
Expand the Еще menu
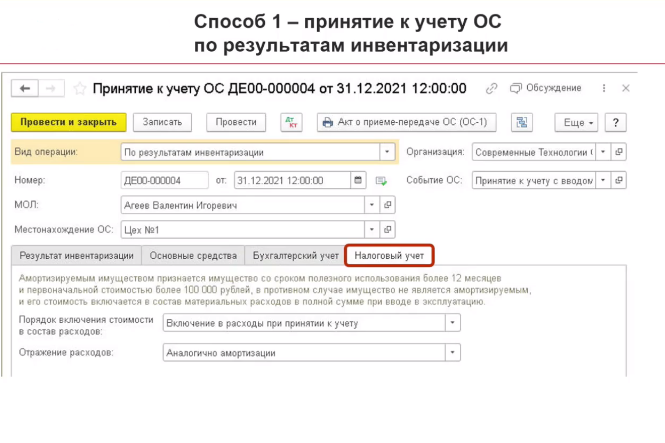tap(576, 123)
